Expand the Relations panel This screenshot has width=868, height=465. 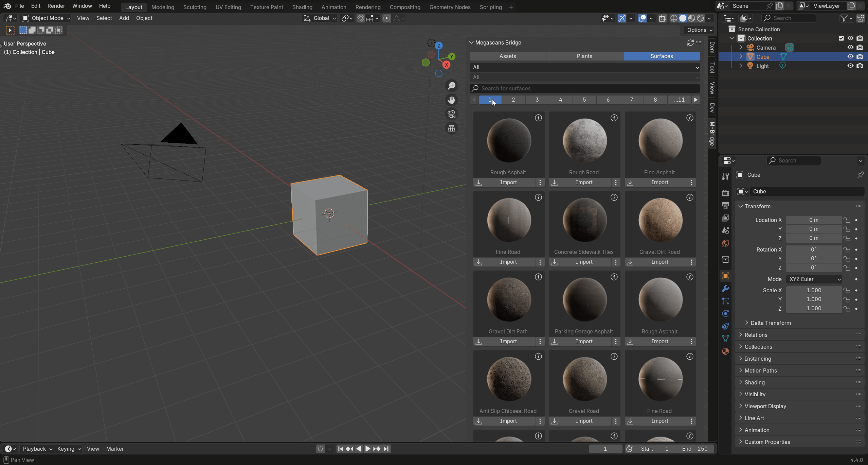point(756,335)
